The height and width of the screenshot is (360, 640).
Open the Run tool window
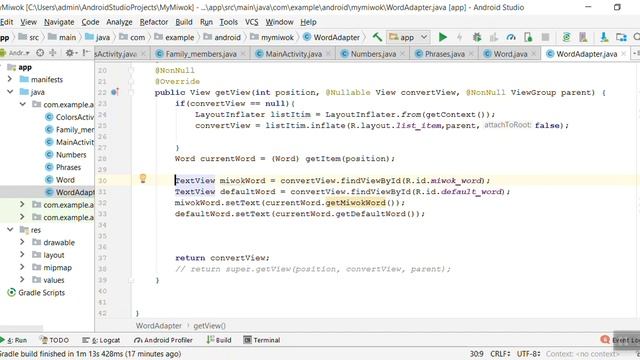click(x=13, y=340)
